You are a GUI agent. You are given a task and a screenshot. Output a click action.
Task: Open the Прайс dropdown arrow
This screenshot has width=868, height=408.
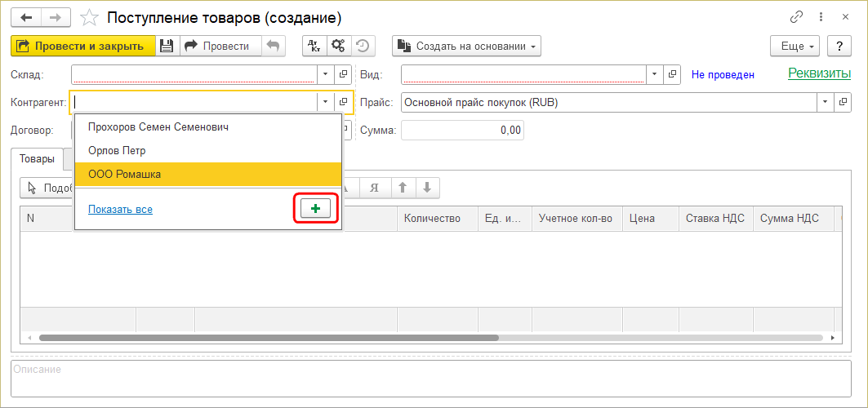tap(824, 102)
